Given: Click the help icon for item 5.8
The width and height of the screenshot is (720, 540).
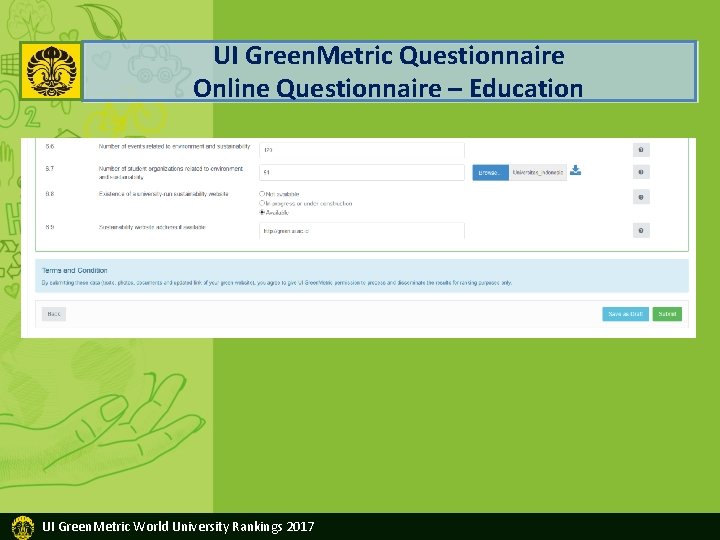Looking at the screenshot, I should (641, 197).
